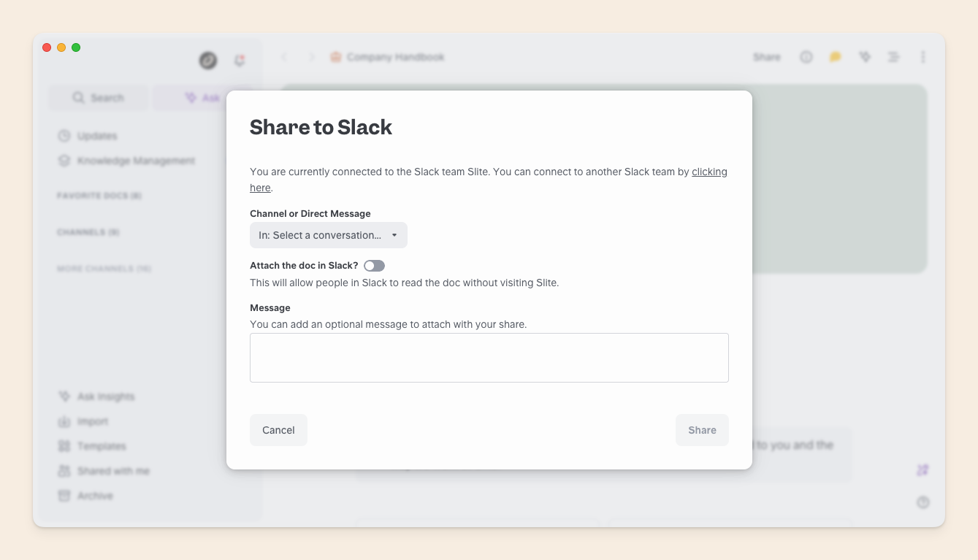
Task: Open the doc info icon in top bar
Action: [x=806, y=57]
